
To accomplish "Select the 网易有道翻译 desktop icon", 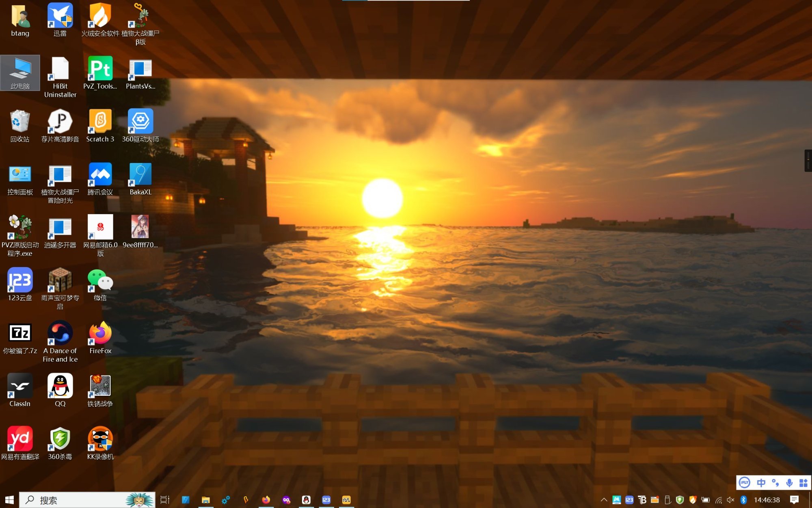I will 20,443.
